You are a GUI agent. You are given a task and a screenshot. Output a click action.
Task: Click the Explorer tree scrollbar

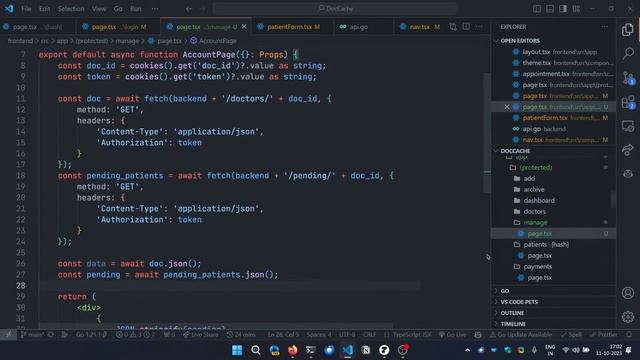(x=613, y=199)
